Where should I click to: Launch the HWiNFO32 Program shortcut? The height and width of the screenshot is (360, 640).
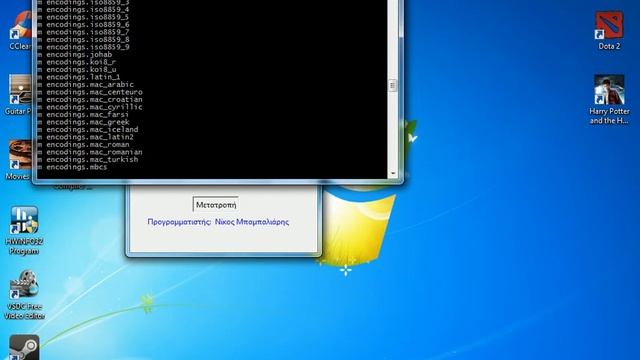click(x=24, y=231)
